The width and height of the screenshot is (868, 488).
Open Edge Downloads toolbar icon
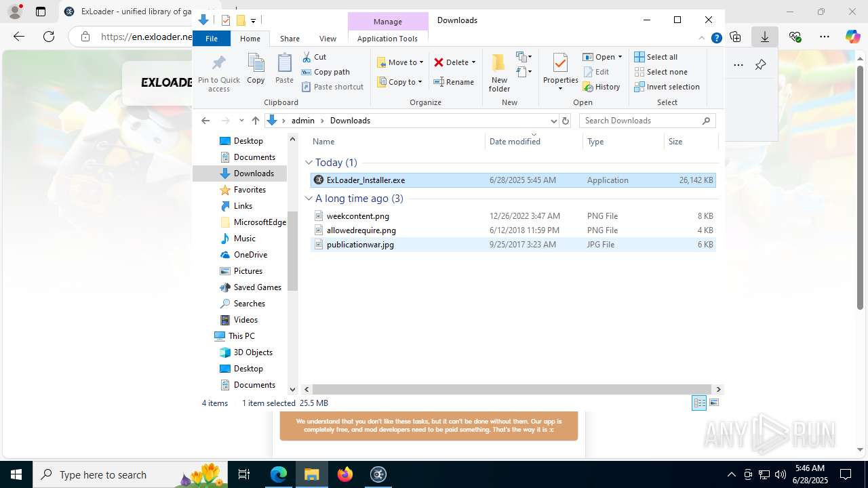[765, 37]
